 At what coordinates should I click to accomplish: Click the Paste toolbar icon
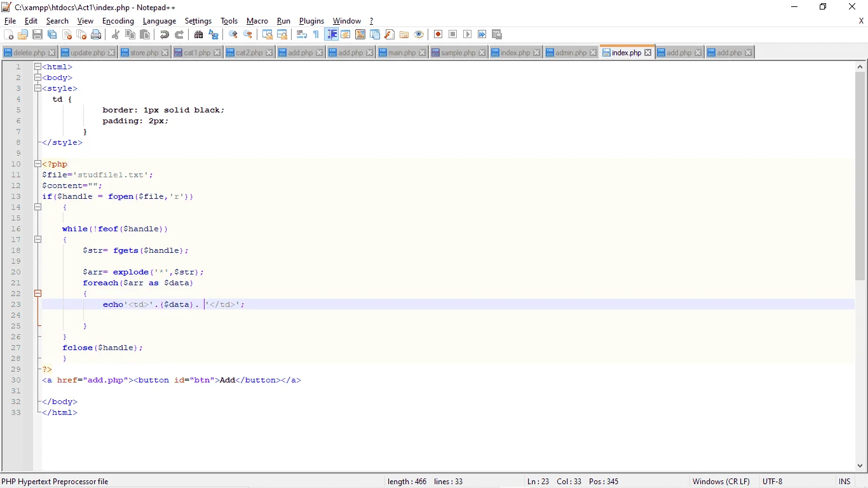coord(145,34)
